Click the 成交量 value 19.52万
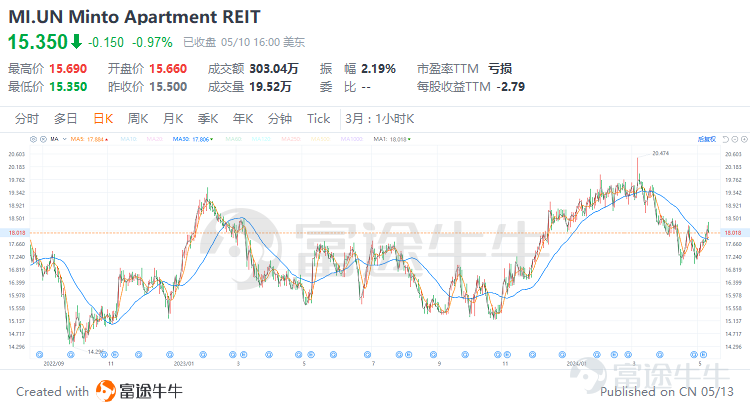Viewport: 750px width, 412px height. coord(270,87)
